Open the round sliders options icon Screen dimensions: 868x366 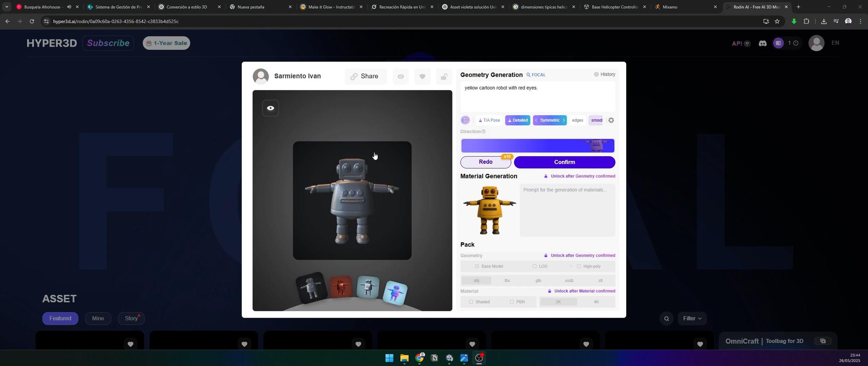click(x=465, y=120)
